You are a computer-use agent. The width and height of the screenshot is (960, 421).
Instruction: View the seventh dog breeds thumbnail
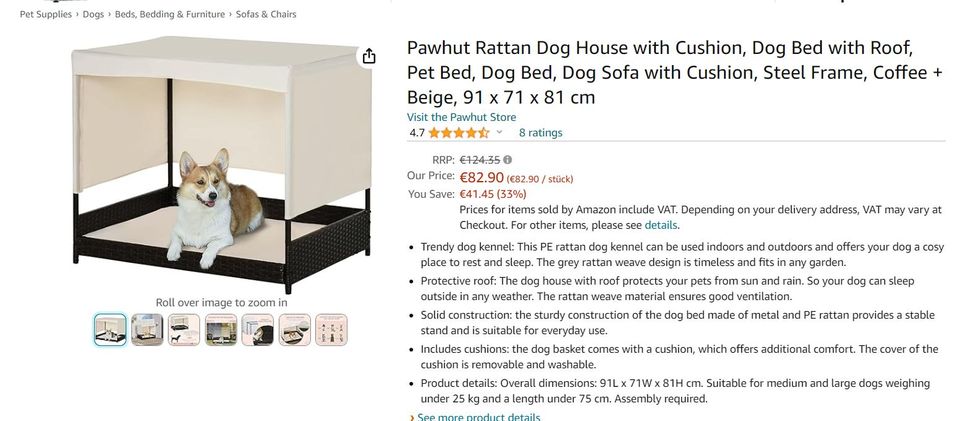(331, 329)
